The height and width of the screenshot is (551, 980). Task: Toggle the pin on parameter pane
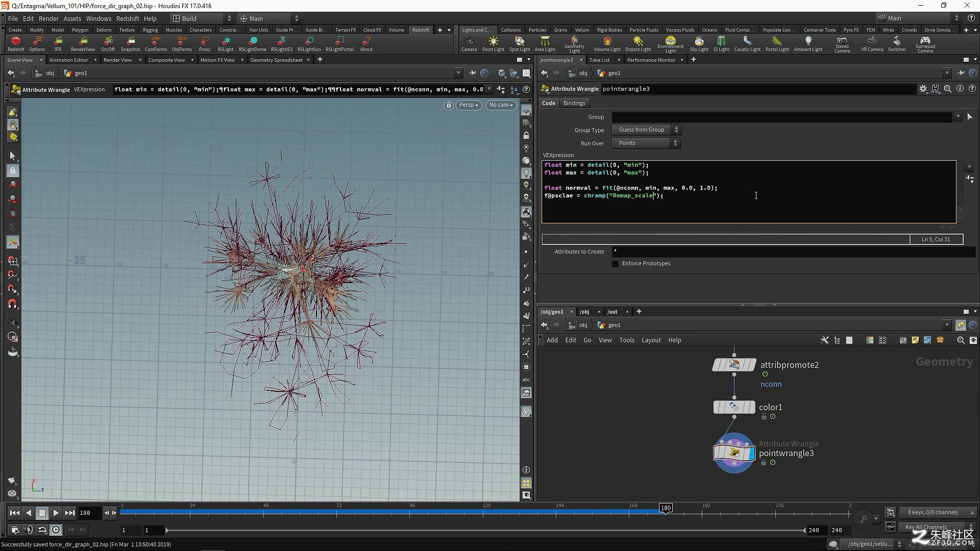click(x=961, y=73)
